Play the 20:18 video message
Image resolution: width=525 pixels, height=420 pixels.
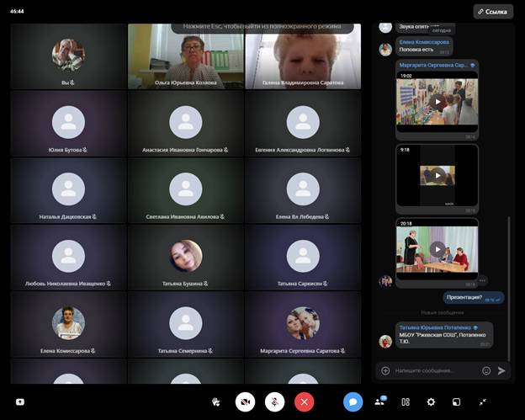coord(437,249)
